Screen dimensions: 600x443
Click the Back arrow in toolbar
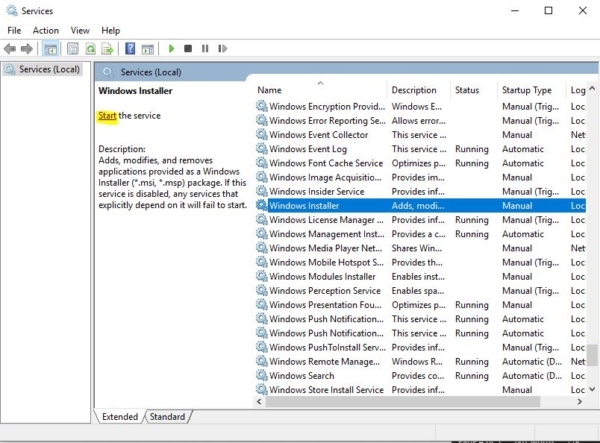point(10,49)
